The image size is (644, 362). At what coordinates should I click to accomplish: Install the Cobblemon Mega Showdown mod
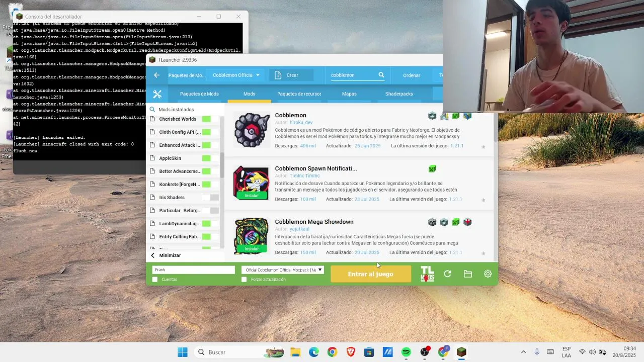point(252,249)
